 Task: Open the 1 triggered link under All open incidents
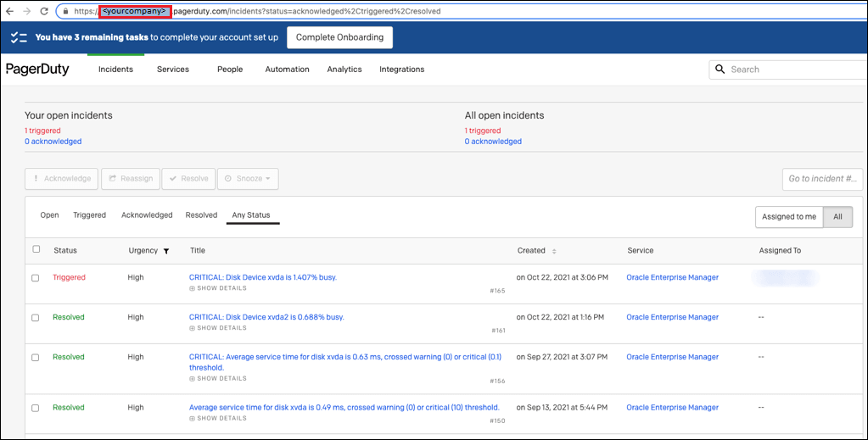[483, 131]
